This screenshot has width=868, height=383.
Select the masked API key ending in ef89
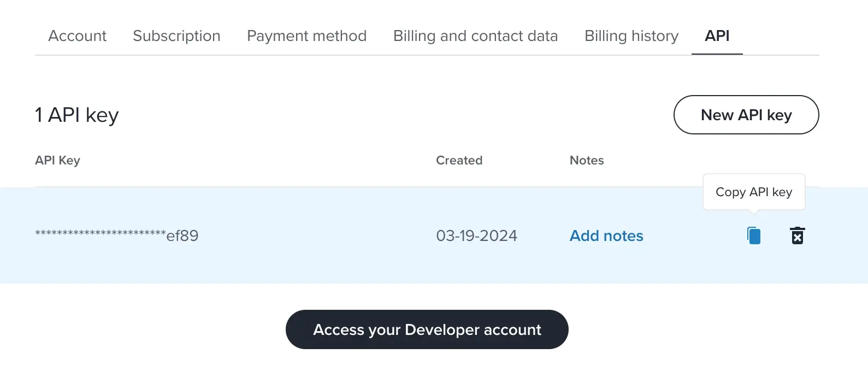(116, 235)
